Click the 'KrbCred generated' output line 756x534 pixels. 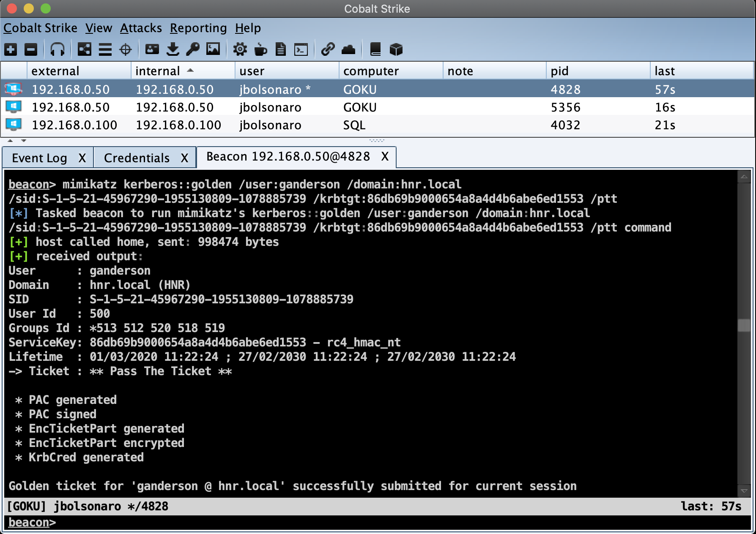(79, 457)
